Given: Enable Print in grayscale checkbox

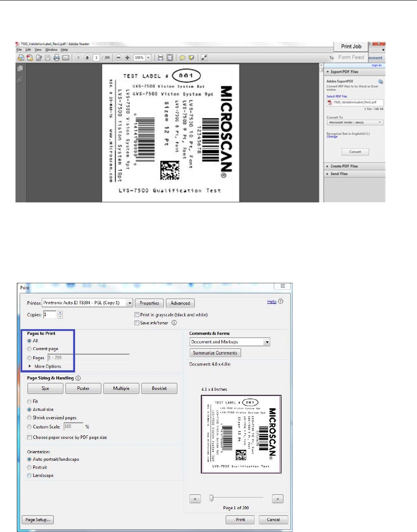Looking at the screenshot, I should [x=137, y=315].
